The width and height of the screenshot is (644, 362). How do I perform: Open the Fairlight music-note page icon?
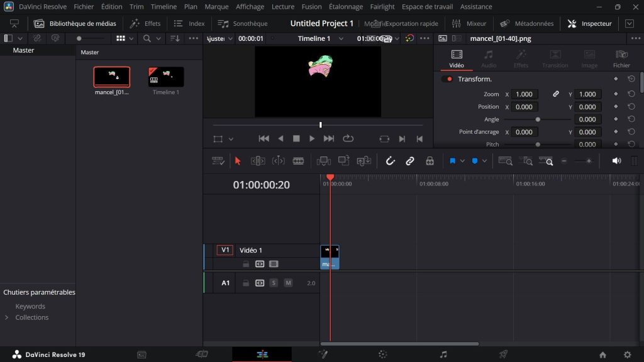[x=443, y=354]
